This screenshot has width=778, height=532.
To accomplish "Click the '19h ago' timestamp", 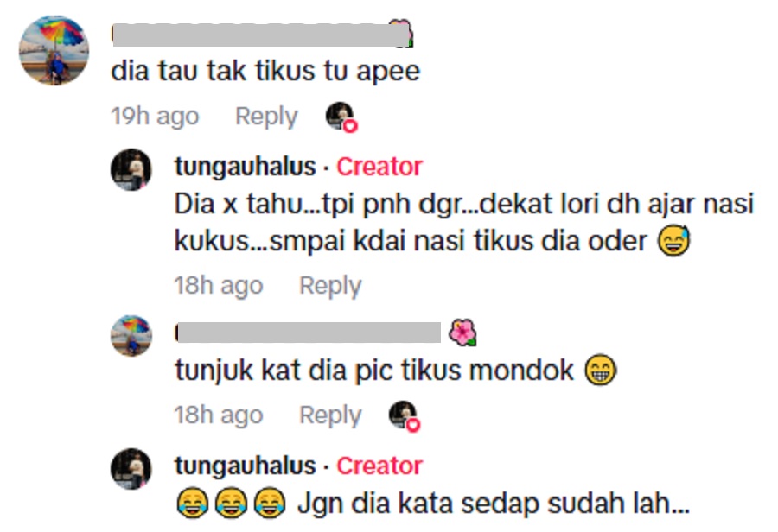I will [155, 117].
